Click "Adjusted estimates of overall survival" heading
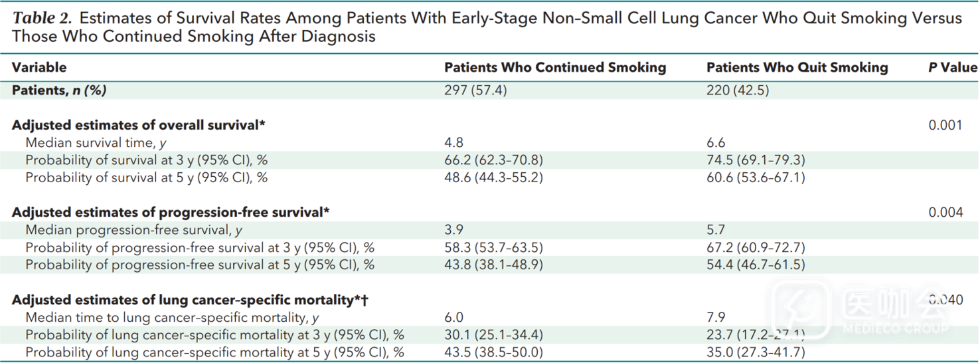This screenshot has height=363, width=980. pos(139,125)
